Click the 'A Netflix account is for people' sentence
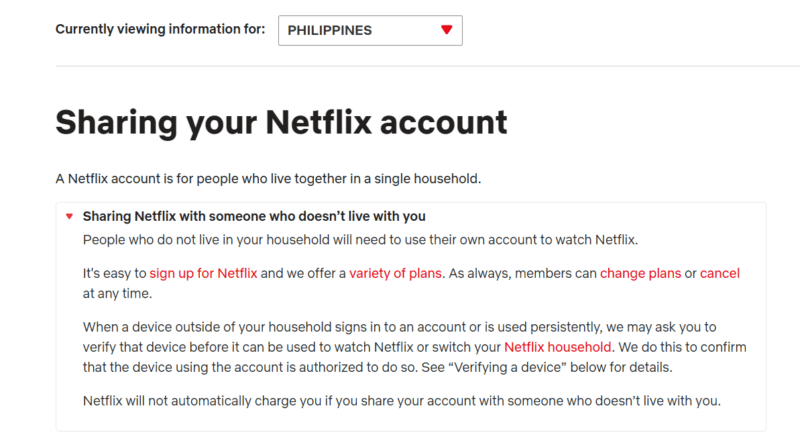Screen dimensions: 800x443 coord(268,180)
